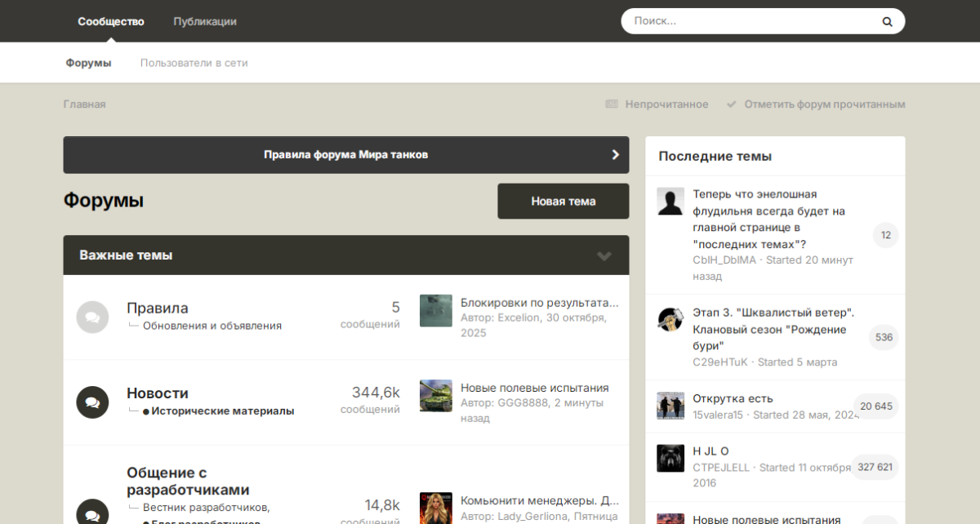This screenshot has height=524, width=980.
Task: Open Правила форума Мира танков banner
Action: point(346,154)
